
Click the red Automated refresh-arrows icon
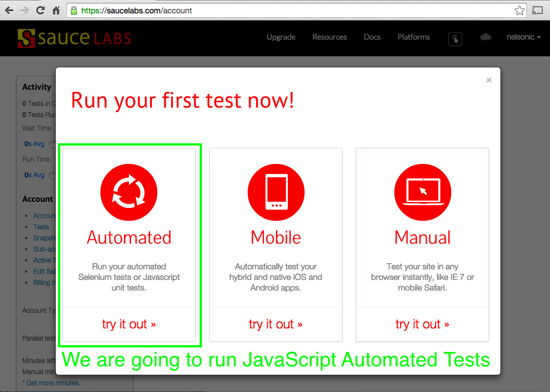129,192
